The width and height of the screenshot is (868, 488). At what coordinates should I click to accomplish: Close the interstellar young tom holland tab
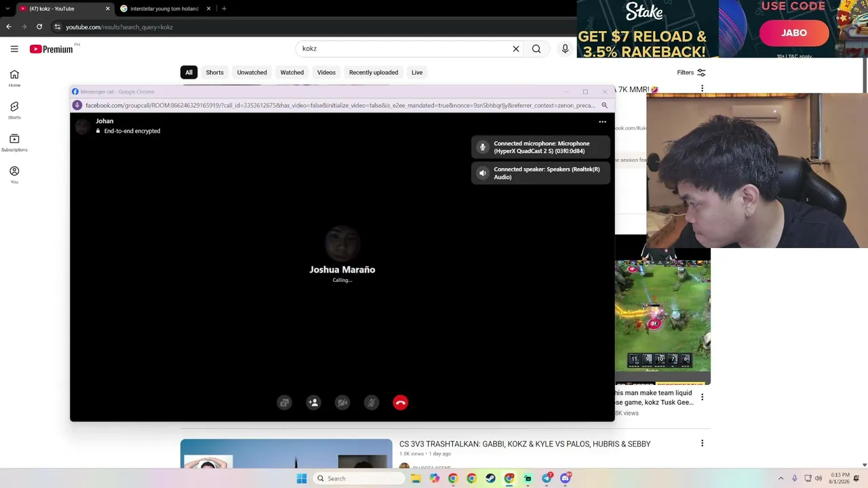208,9
